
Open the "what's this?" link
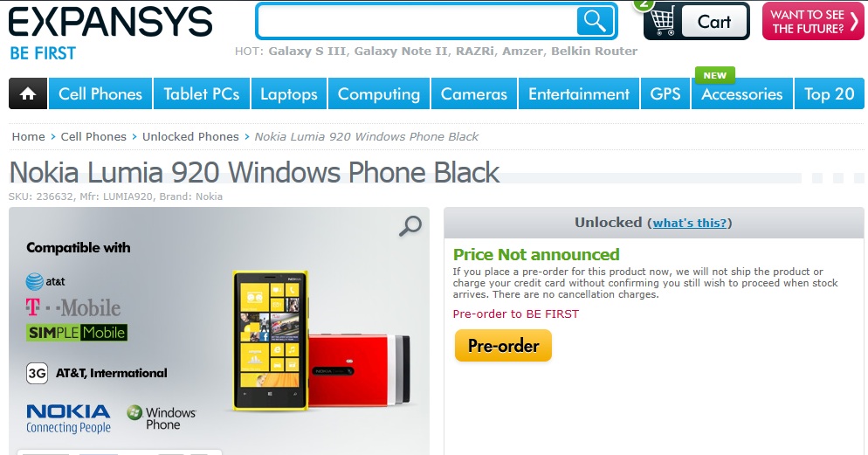click(690, 223)
